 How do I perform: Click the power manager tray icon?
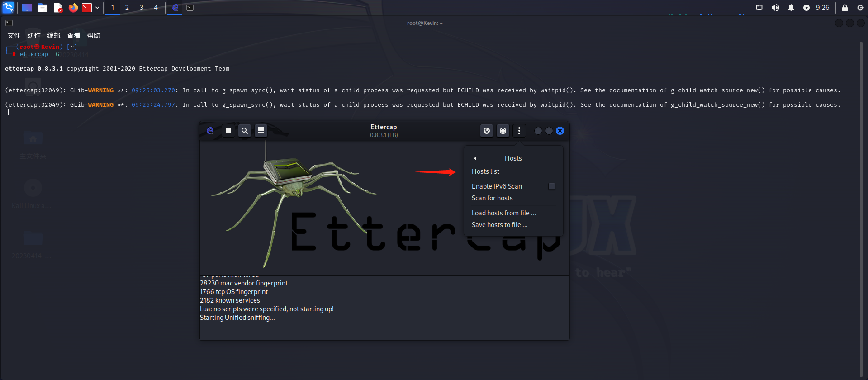pos(806,8)
